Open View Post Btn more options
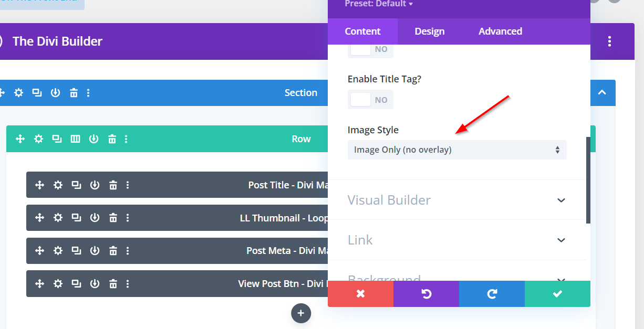The width and height of the screenshot is (644, 329). [x=128, y=284]
